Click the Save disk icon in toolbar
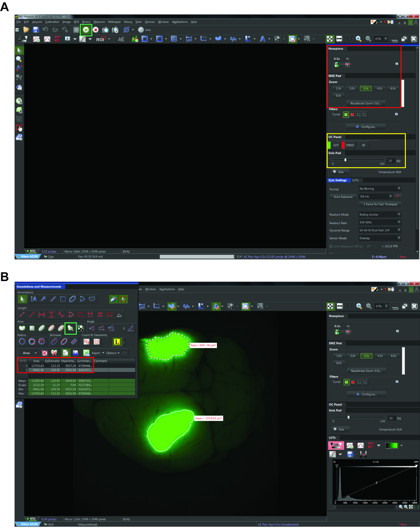Screen dimensions: 420x529 click(36, 30)
